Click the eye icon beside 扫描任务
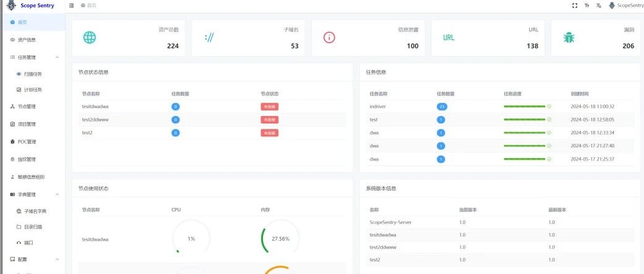Screen dimensions: 644x274 pos(19,74)
